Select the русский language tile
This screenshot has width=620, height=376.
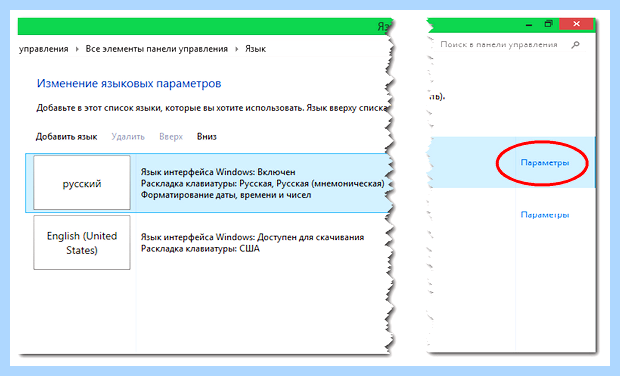pyautogui.click(x=82, y=183)
